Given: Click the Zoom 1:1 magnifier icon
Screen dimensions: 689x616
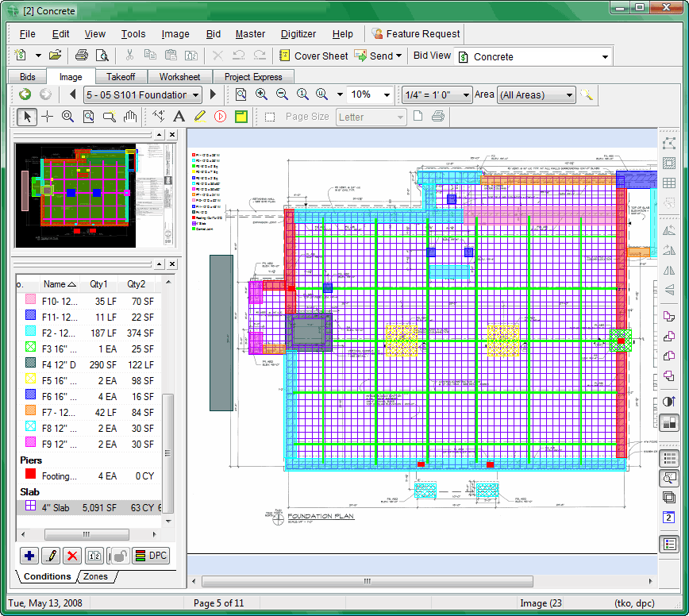Looking at the screenshot, I should tap(302, 94).
